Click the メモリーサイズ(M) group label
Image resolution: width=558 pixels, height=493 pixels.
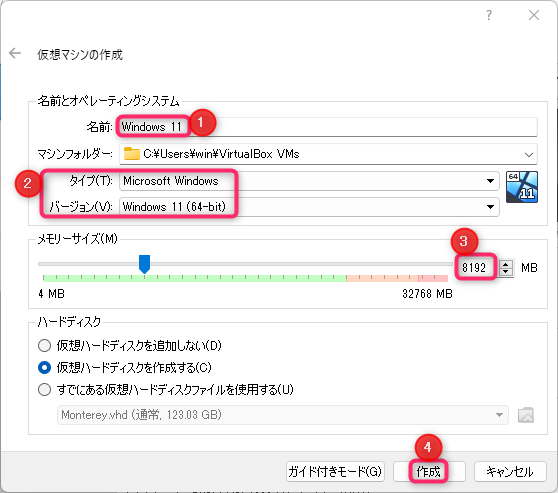coord(78,238)
